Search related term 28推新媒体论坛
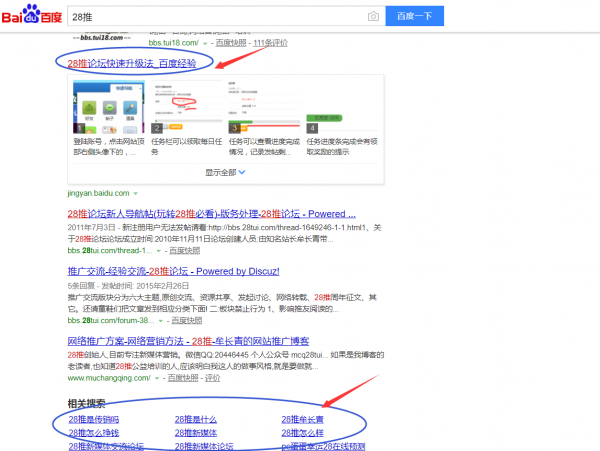This screenshot has height=451, width=600. 204,446
